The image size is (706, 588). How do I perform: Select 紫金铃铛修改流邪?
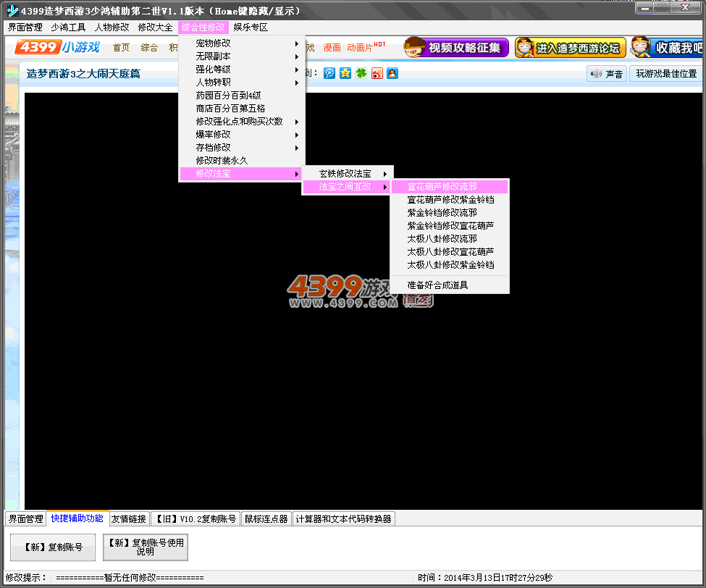450,213
